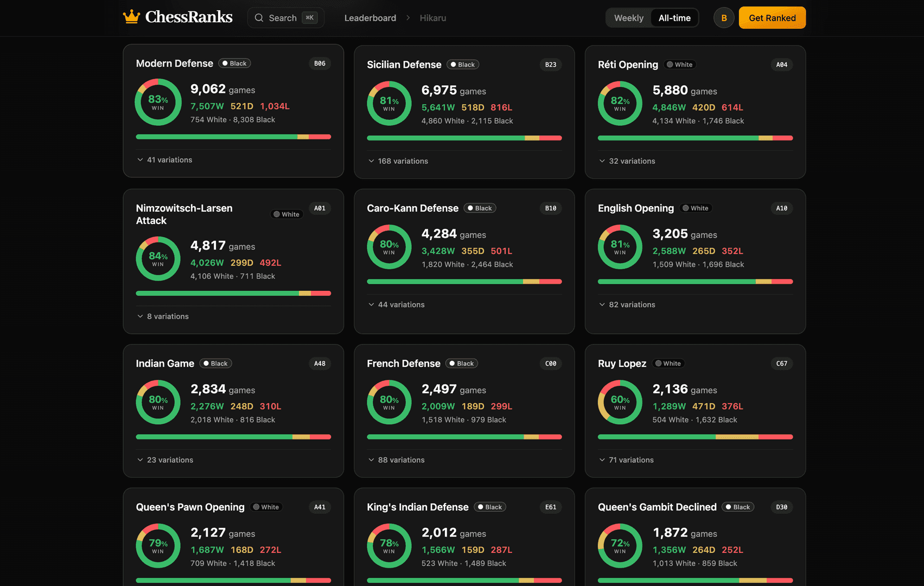Click the Réti Opening 82% win ring
This screenshot has width=924, height=586.
click(x=620, y=103)
